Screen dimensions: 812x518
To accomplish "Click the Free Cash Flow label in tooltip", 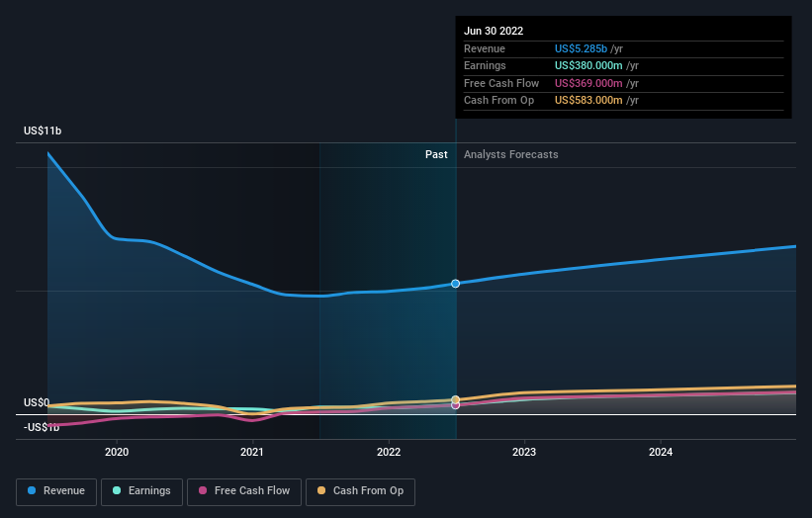I will coord(501,83).
